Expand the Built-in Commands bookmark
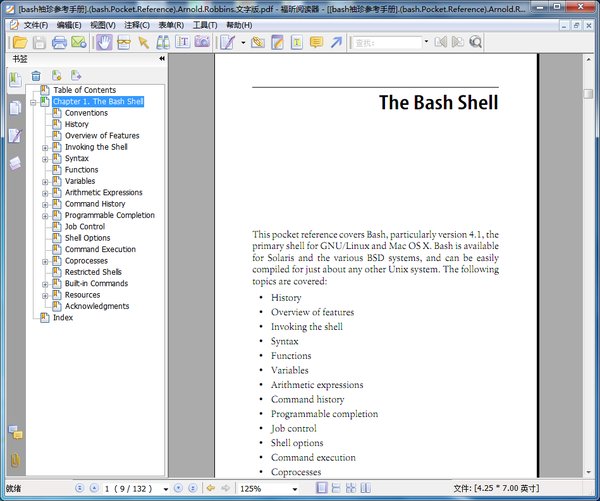This screenshot has width=600, height=501. pyautogui.click(x=45, y=284)
